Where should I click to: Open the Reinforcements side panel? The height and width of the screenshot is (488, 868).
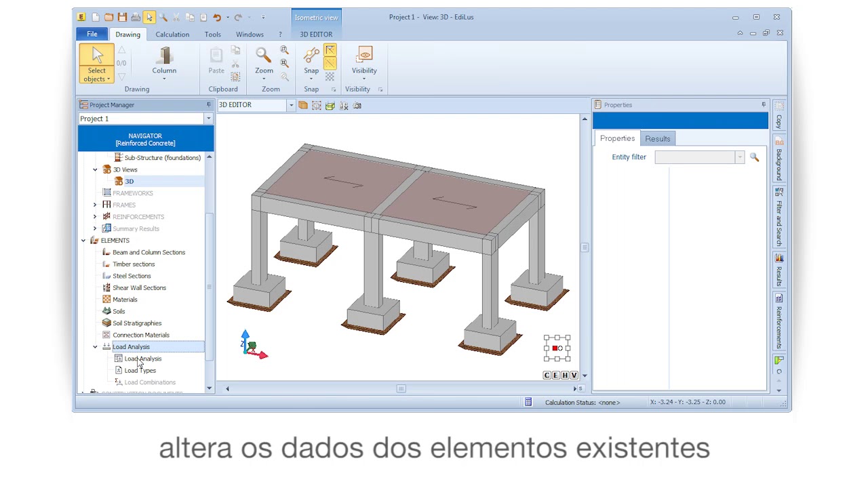pos(779,322)
